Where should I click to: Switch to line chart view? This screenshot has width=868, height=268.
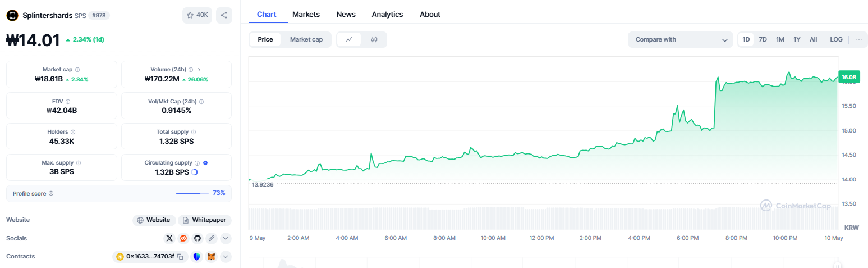point(349,39)
